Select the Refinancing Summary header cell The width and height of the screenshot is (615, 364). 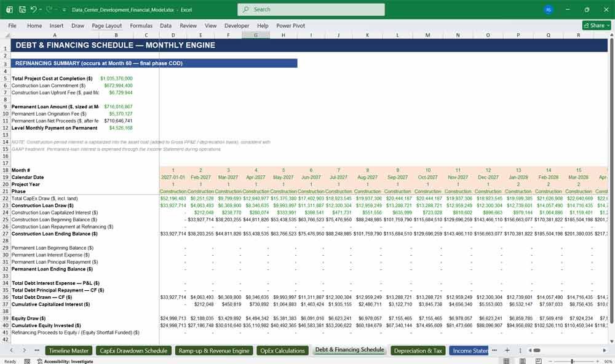(154, 63)
